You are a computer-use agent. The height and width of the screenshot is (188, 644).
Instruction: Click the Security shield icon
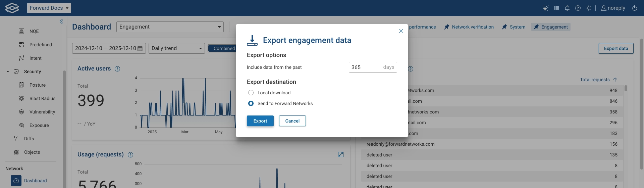click(16, 72)
